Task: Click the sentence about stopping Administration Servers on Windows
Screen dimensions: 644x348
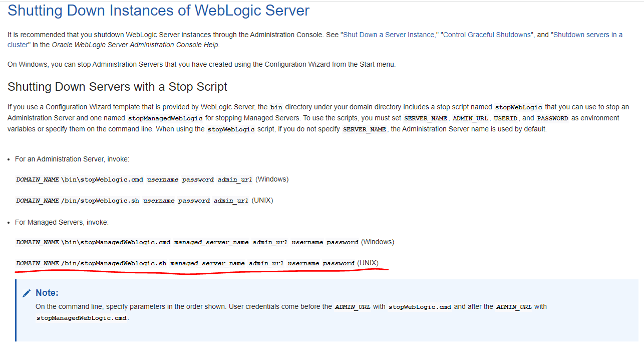Action: [202, 64]
